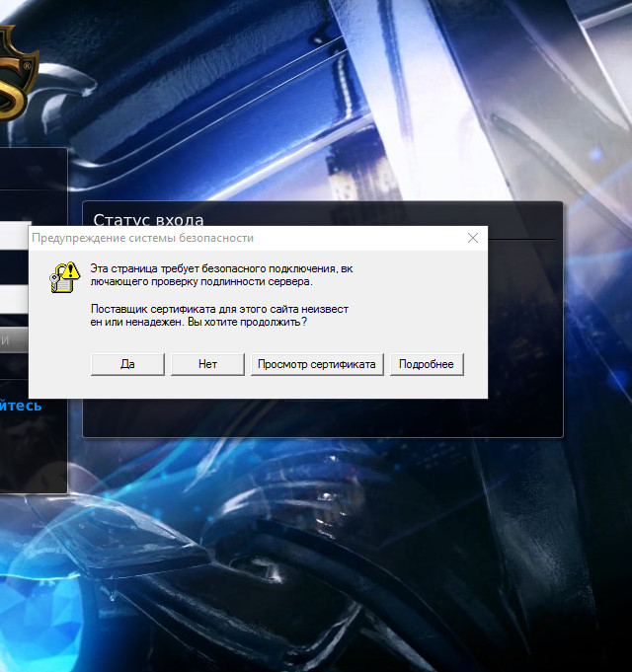Image resolution: width=632 pixels, height=672 pixels.
Task: Click the Подробнее button
Action: pos(427,364)
